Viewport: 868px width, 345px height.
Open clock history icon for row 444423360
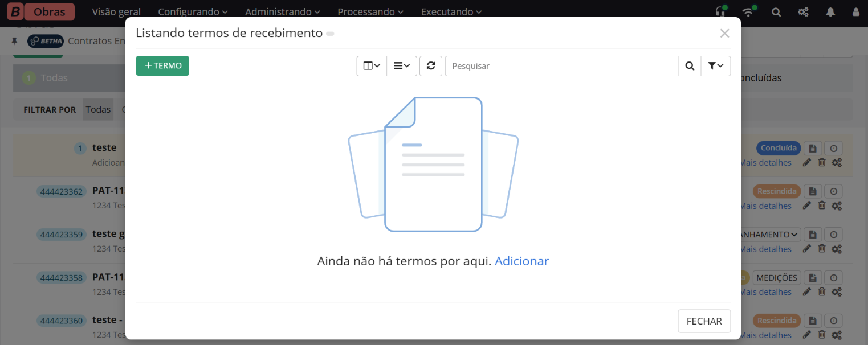tap(834, 321)
